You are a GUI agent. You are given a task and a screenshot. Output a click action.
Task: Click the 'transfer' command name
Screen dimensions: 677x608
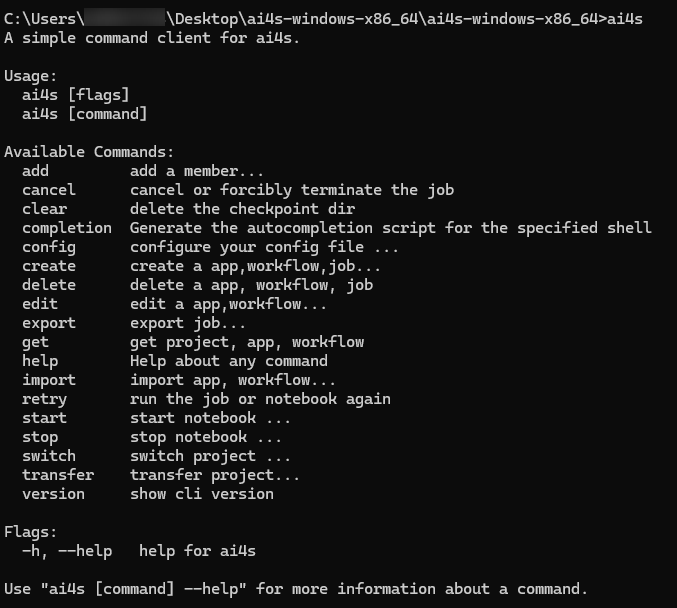click(58, 475)
